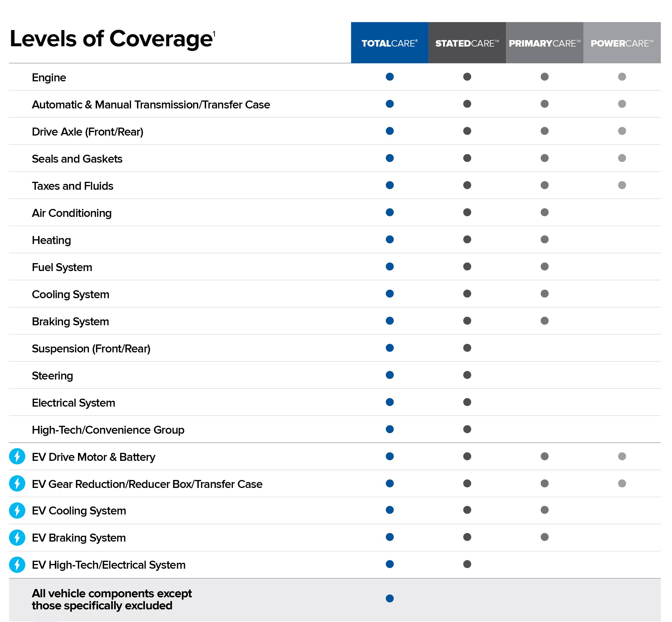Click the Electrical System label
672x622 pixels.
point(73,403)
